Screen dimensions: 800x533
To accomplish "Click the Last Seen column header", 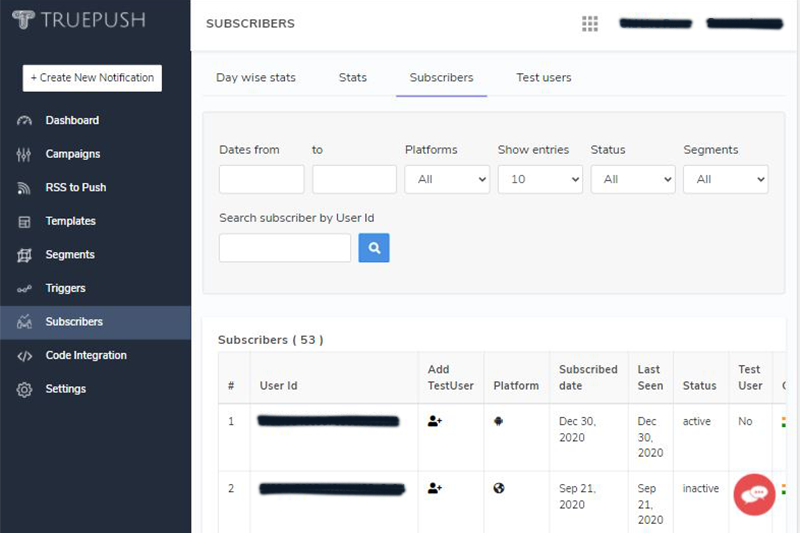I will 651,377.
